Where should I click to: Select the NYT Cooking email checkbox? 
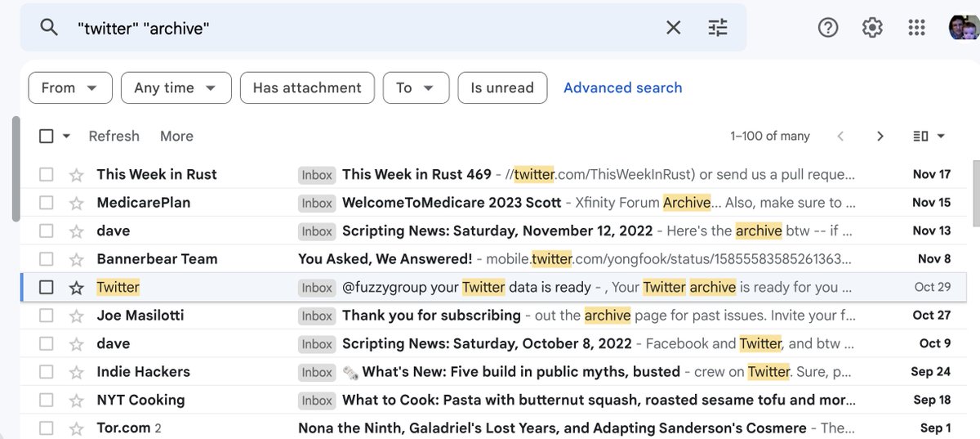click(x=47, y=400)
